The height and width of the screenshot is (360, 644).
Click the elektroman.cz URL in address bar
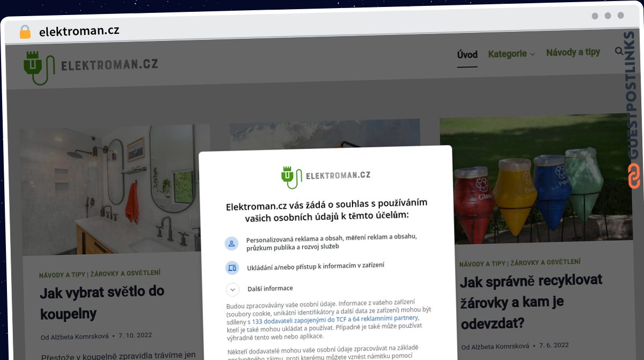[x=79, y=31]
